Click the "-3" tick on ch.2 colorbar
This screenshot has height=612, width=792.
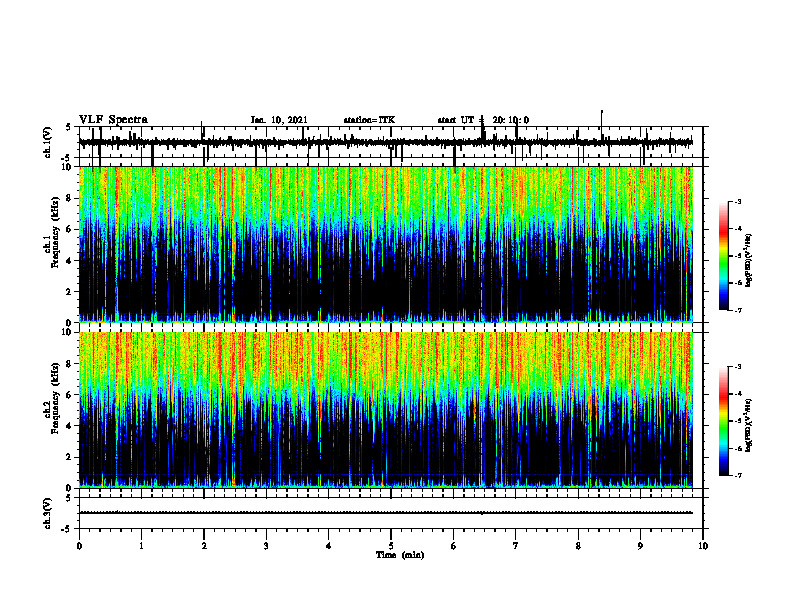tap(738, 367)
